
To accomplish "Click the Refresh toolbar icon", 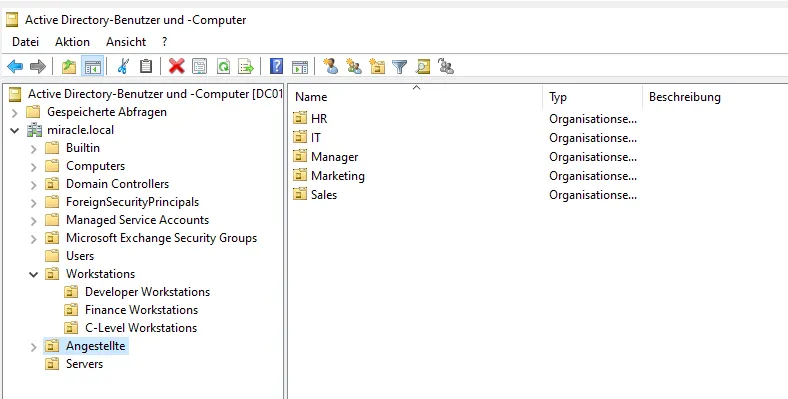I will (223, 66).
